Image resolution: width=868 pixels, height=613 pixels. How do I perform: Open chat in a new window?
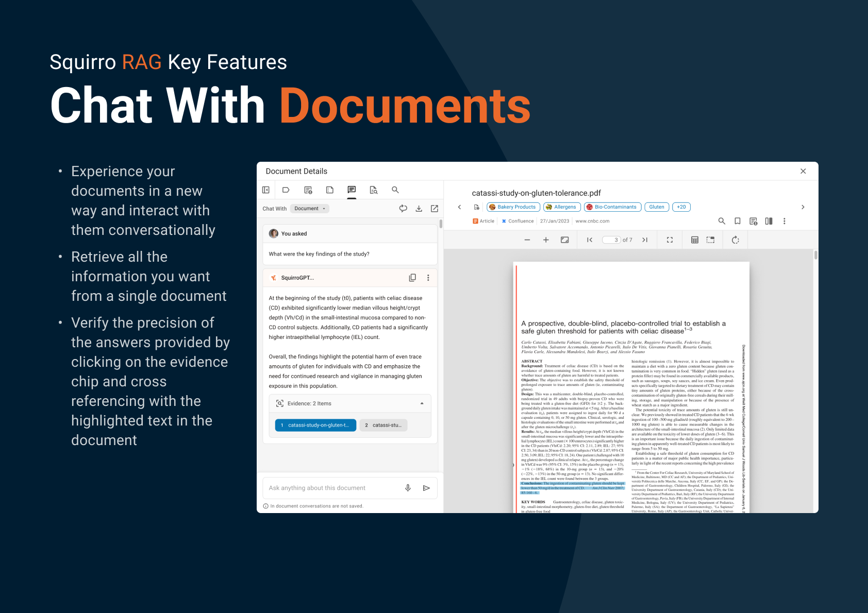435,209
